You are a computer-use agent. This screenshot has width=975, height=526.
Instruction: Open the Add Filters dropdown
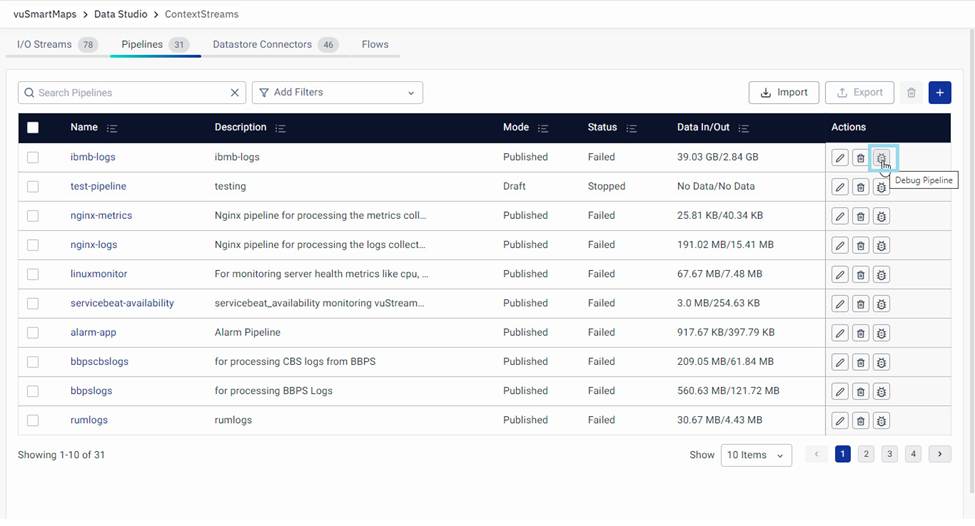click(337, 93)
